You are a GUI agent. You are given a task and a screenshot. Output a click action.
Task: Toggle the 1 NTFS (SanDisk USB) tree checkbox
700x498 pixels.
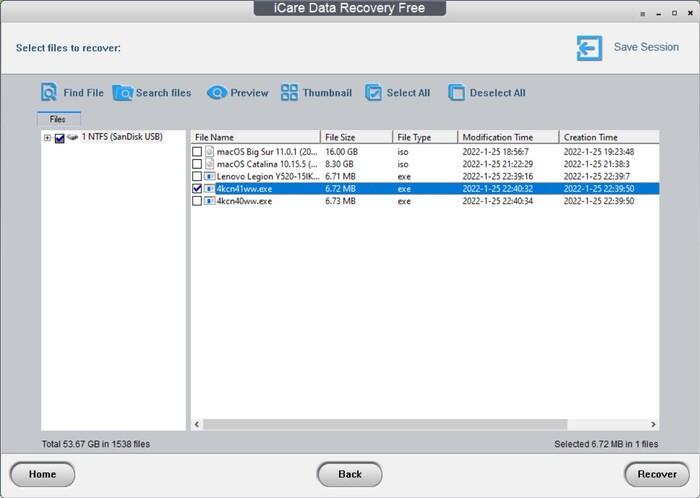click(x=59, y=138)
